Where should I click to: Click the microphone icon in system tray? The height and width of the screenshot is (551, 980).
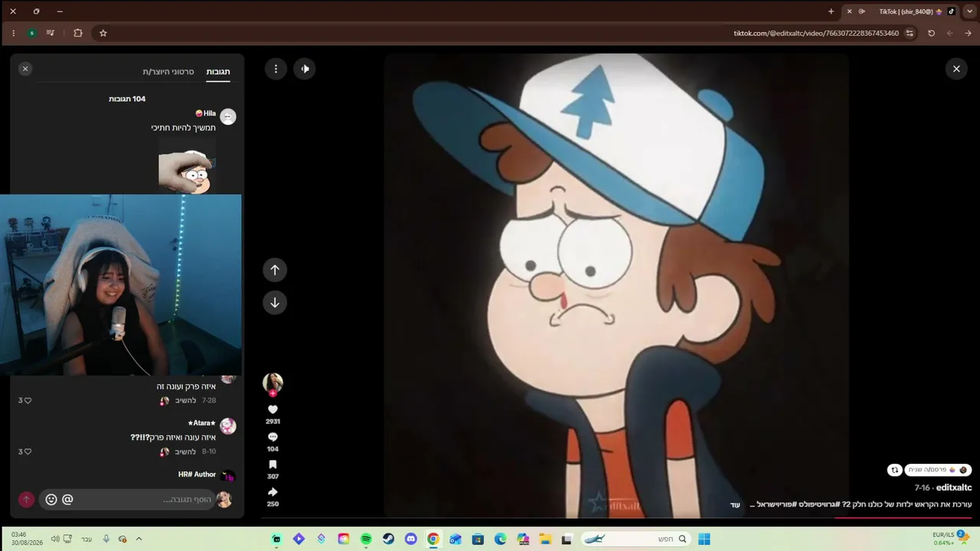pos(106,539)
